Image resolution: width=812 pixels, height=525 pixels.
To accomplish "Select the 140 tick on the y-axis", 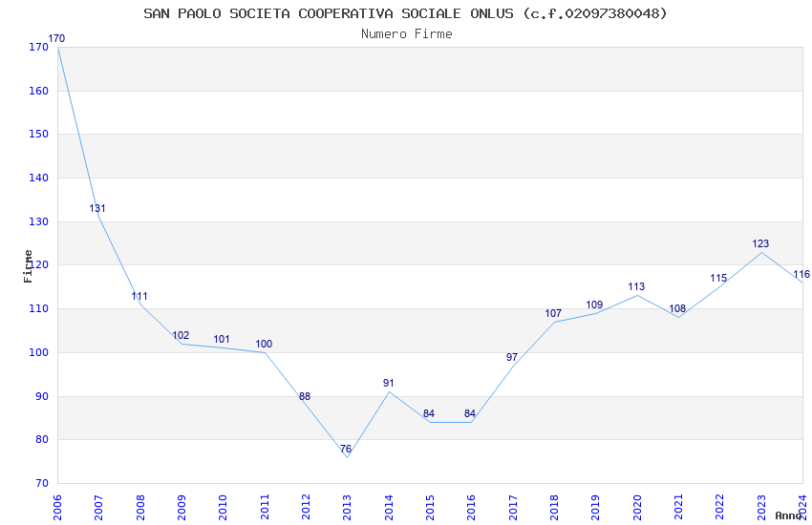I will [39, 178].
